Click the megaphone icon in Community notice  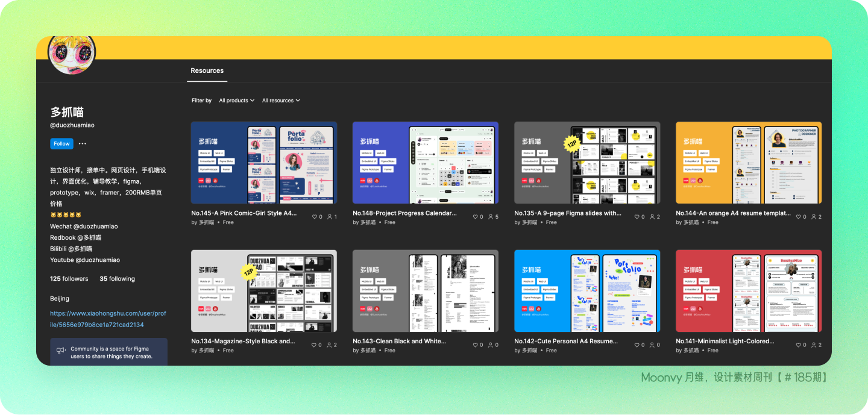pyautogui.click(x=61, y=351)
